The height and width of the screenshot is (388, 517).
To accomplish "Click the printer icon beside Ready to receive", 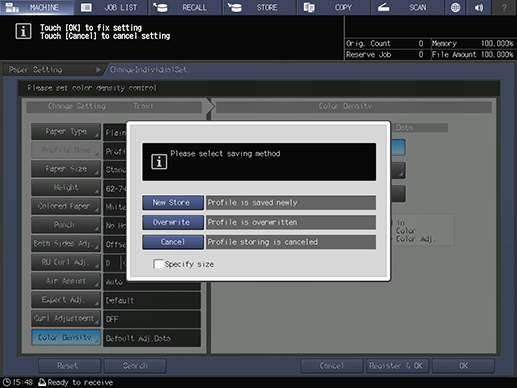I will (x=42, y=382).
